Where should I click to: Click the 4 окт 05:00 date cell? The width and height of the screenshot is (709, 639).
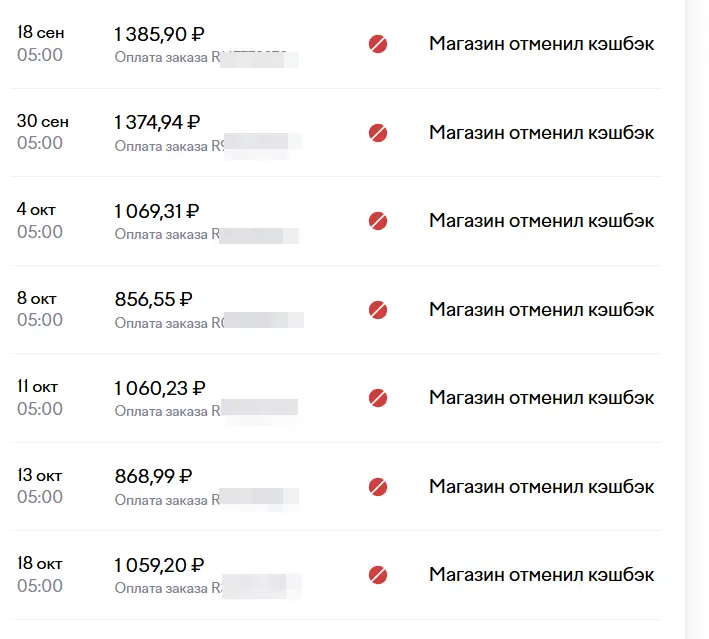(x=40, y=221)
